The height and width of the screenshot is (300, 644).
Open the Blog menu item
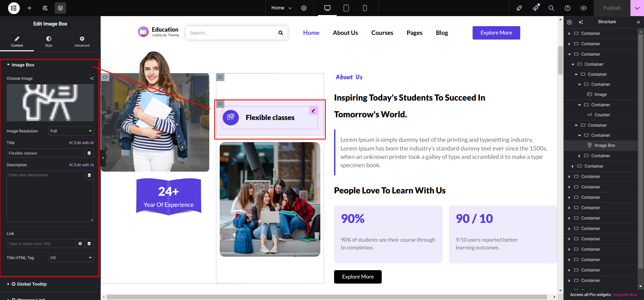click(x=442, y=33)
